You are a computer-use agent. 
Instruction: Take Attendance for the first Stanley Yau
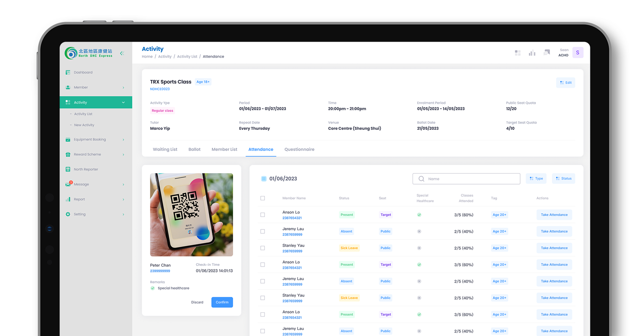coord(554,248)
